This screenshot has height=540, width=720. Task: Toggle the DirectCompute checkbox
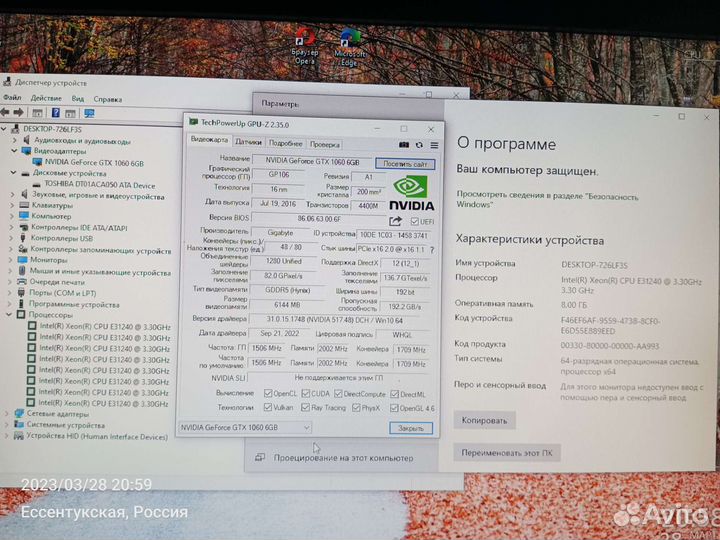(x=338, y=394)
